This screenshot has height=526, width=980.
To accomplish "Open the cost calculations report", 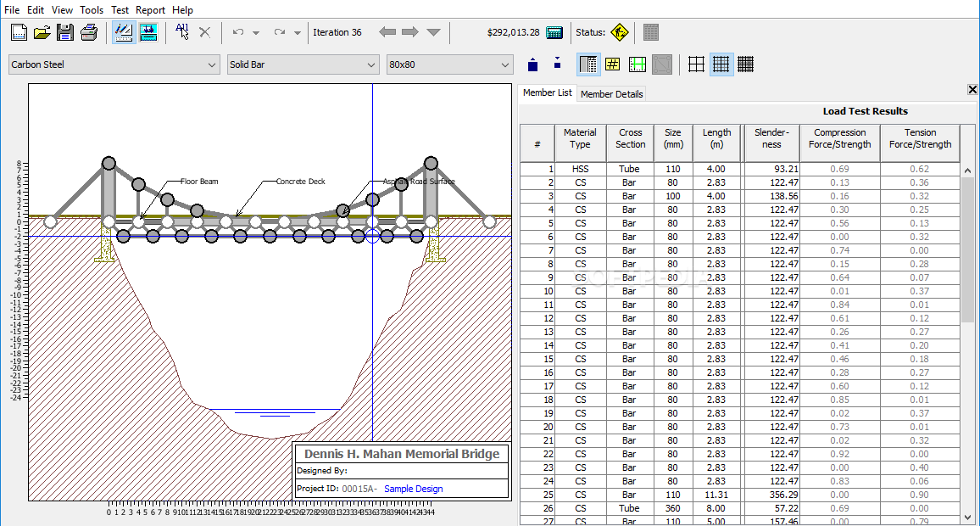I will coord(554,33).
